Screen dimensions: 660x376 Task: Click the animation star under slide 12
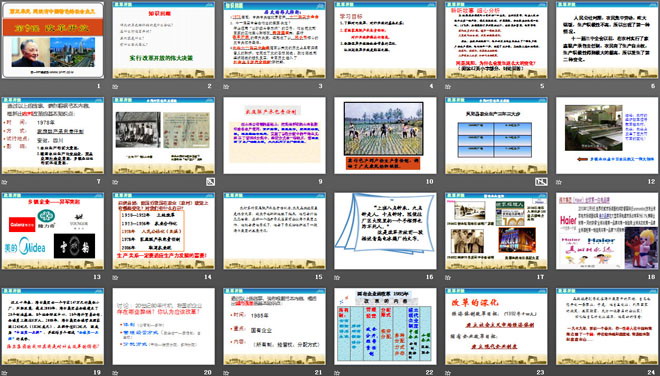(559, 182)
